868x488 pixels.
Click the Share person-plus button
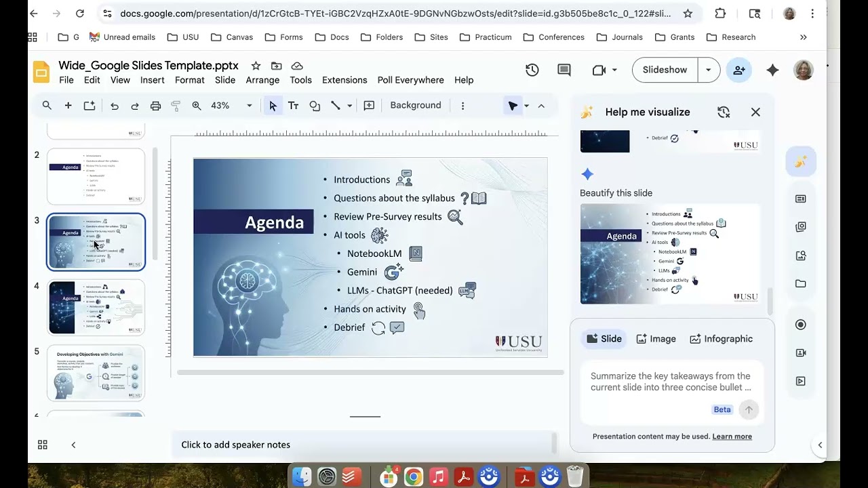pos(739,70)
